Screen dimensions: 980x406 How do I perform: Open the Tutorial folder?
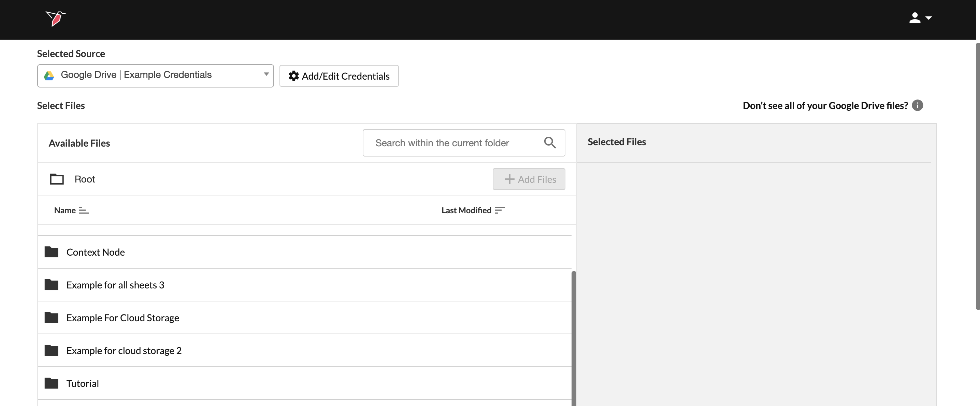click(x=83, y=383)
